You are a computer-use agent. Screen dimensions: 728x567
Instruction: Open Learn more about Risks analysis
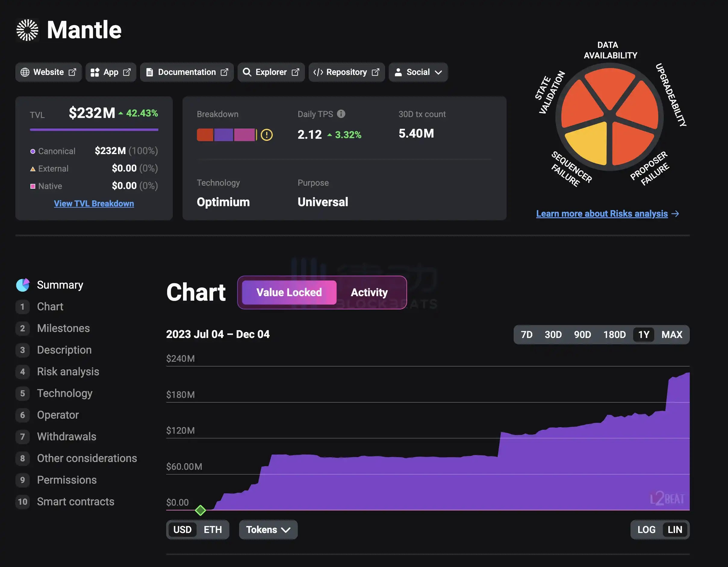point(602,214)
